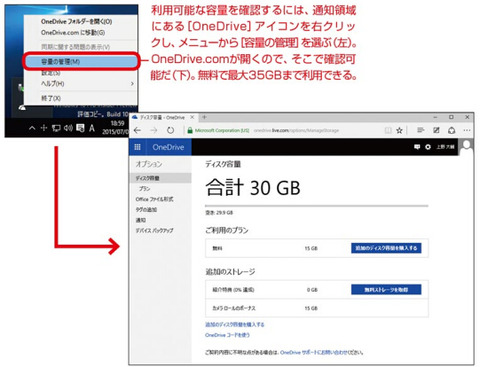480x367 pixels.
Task: Click the storage usage progress bar
Action: pos(316,206)
